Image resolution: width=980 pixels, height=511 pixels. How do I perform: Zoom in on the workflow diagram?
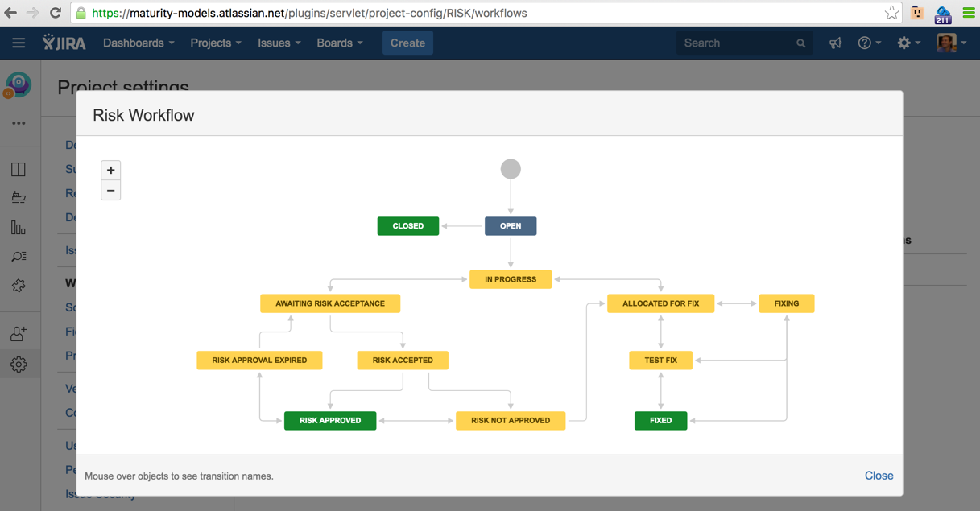111,171
